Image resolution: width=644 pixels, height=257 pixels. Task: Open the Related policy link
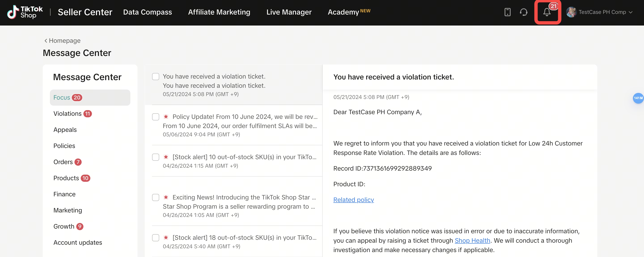point(354,200)
